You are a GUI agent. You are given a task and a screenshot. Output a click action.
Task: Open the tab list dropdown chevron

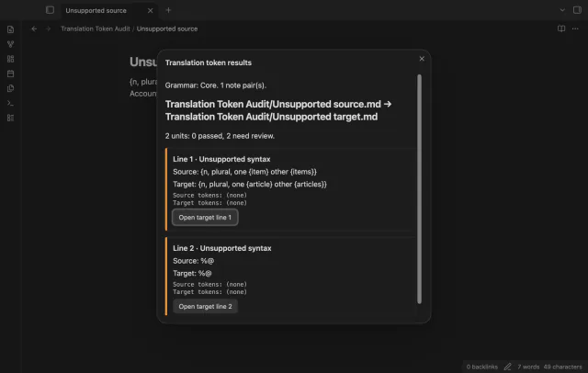coord(562,10)
